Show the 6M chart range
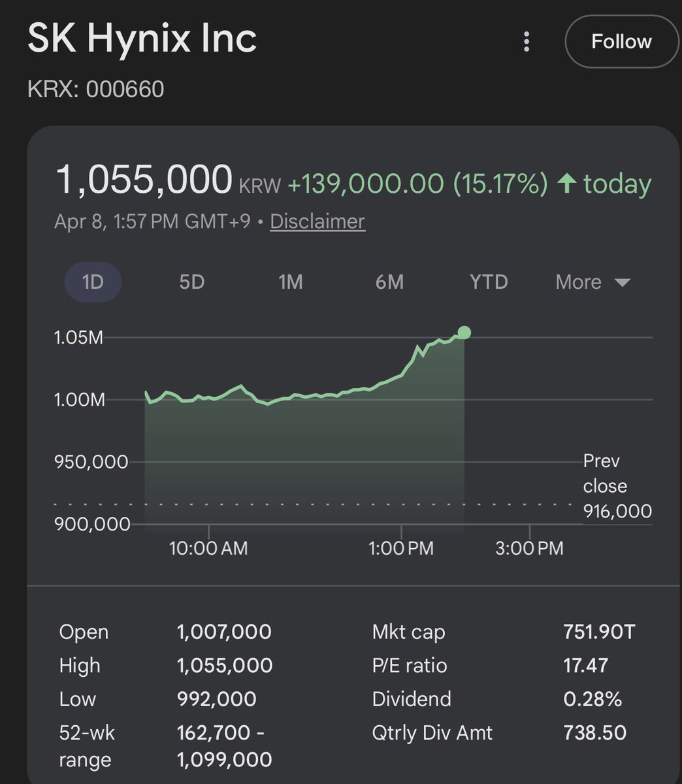Screen dimensions: 682x784 click(x=389, y=282)
